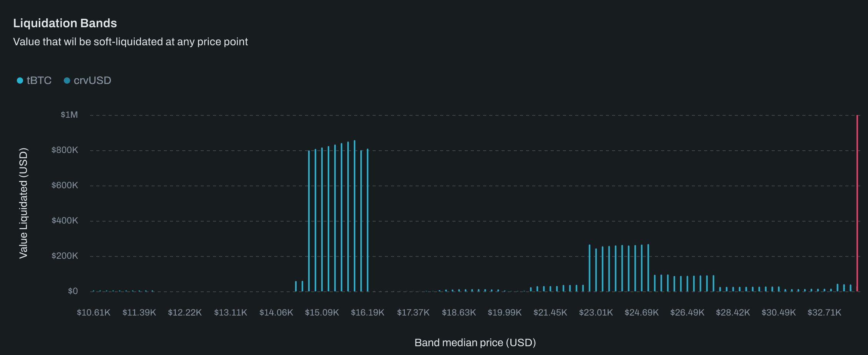Click the "Liquidation Bands" chart title
The height and width of the screenshot is (355, 868).
click(65, 23)
